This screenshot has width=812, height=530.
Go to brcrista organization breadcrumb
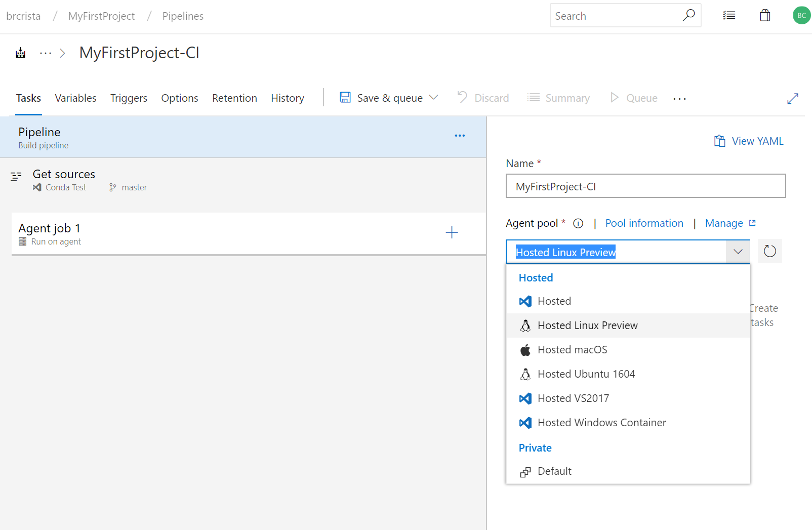pos(23,16)
